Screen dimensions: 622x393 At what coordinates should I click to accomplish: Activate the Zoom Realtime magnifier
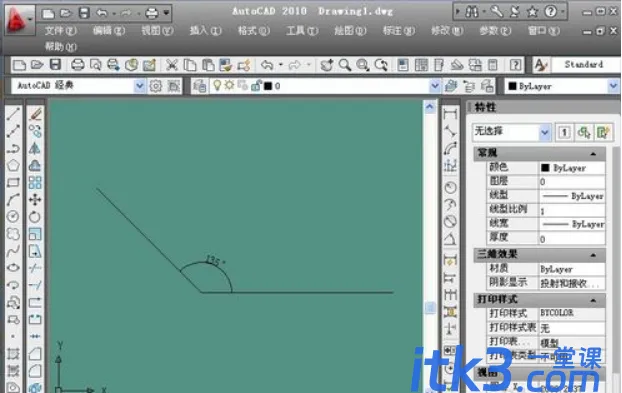pyautogui.click(x=345, y=65)
